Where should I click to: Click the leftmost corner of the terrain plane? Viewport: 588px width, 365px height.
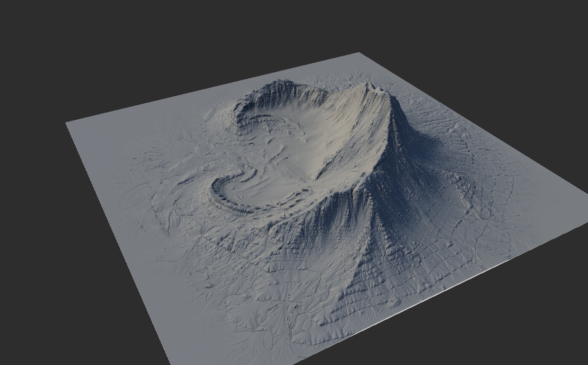tap(67, 123)
